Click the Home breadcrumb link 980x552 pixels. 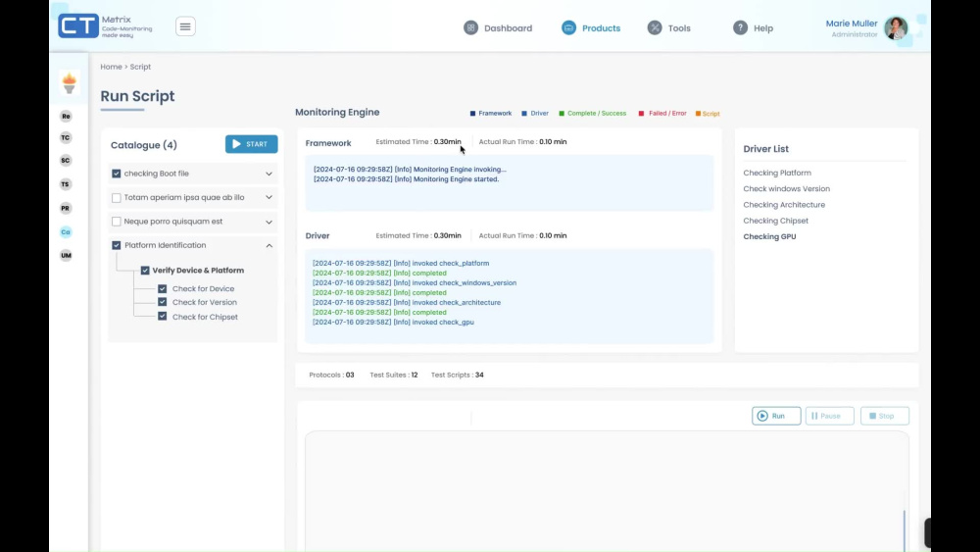112,67
